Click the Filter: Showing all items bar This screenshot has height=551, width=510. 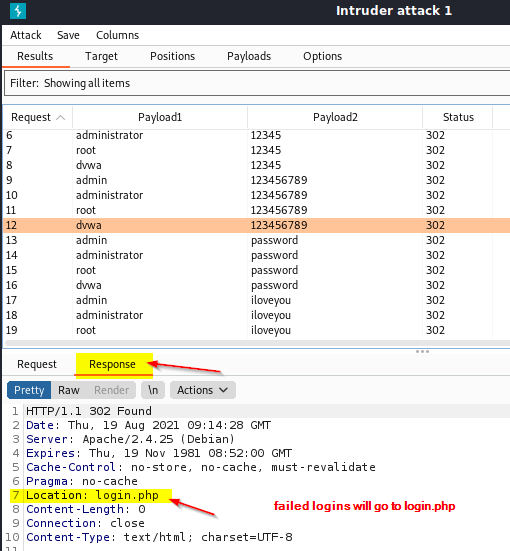[257, 83]
